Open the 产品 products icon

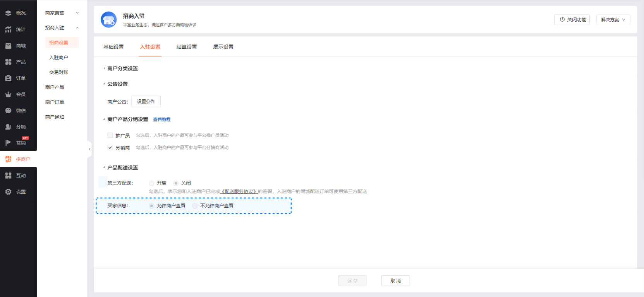click(8, 62)
